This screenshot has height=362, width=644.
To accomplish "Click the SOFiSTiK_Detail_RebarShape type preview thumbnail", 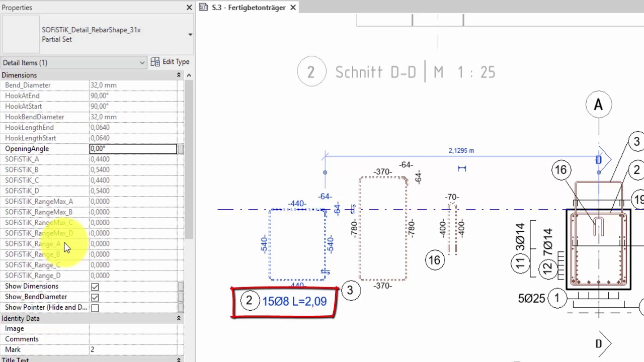I will coord(21,34).
